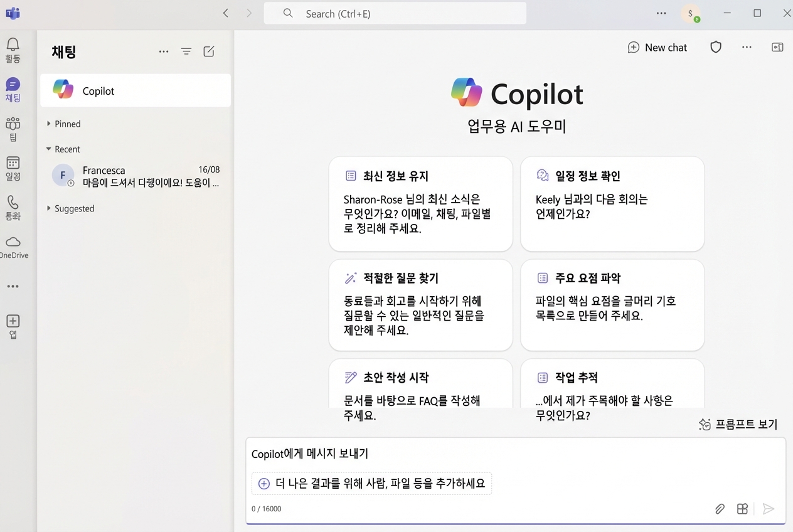Image resolution: width=793 pixels, height=532 pixels.
Task: Expand the Pinned chat section
Action: [64, 124]
